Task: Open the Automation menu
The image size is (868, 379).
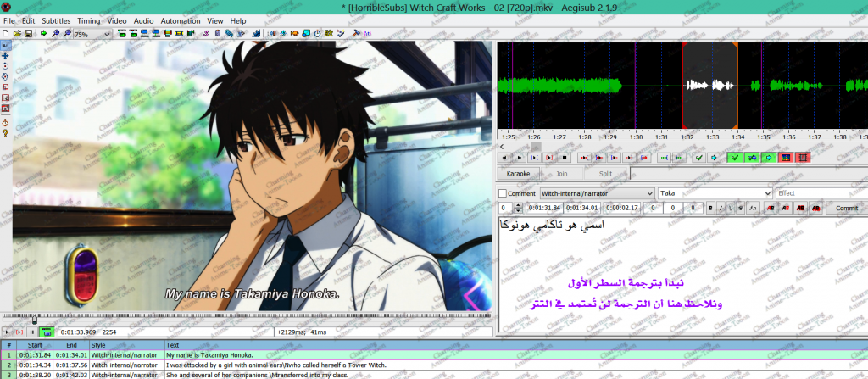Action: pyautogui.click(x=180, y=20)
